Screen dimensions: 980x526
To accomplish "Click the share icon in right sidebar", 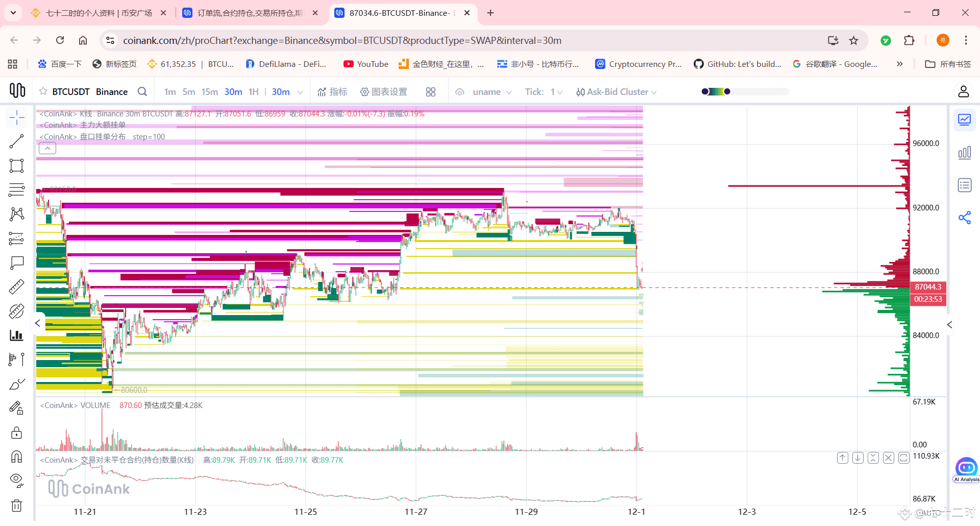I will (x=965, y=218).
